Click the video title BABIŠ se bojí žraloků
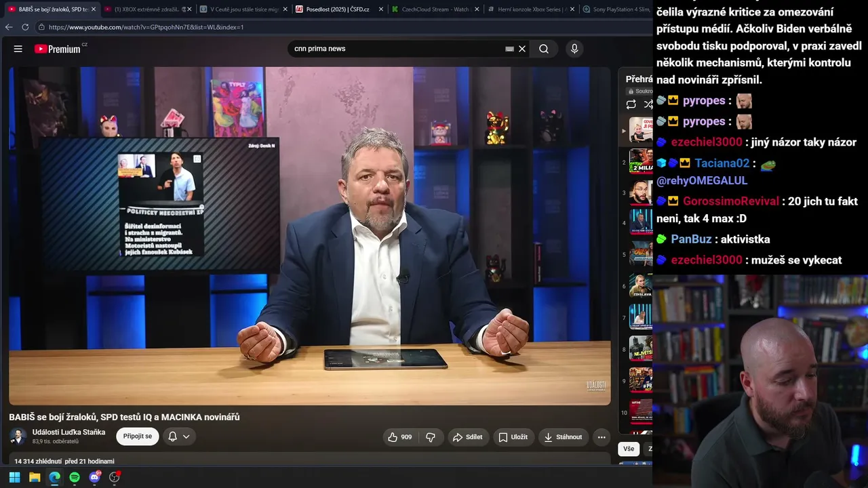Image resolution: width=868 pixels, height=488 pixels. click(124, 417)
